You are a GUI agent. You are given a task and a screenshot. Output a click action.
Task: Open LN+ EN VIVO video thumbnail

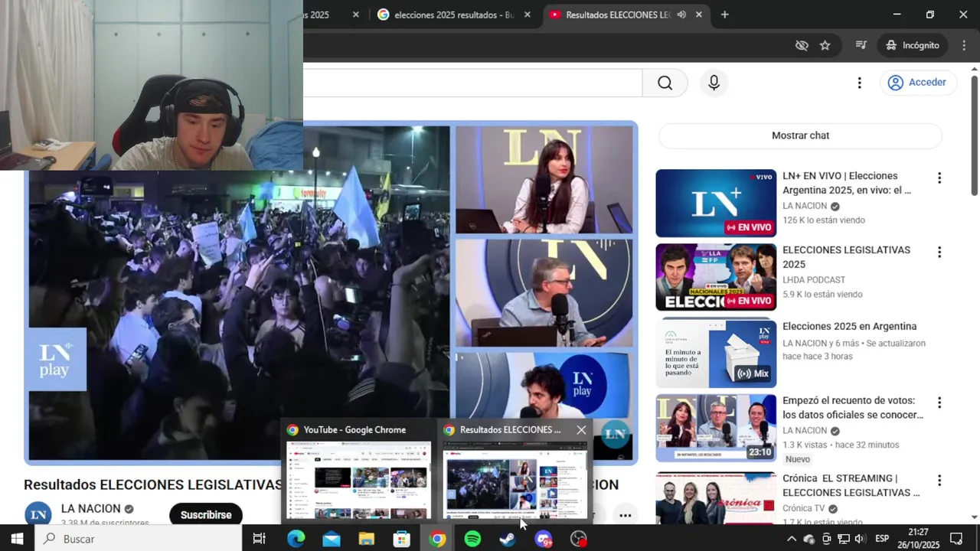[x=716, y=203]
